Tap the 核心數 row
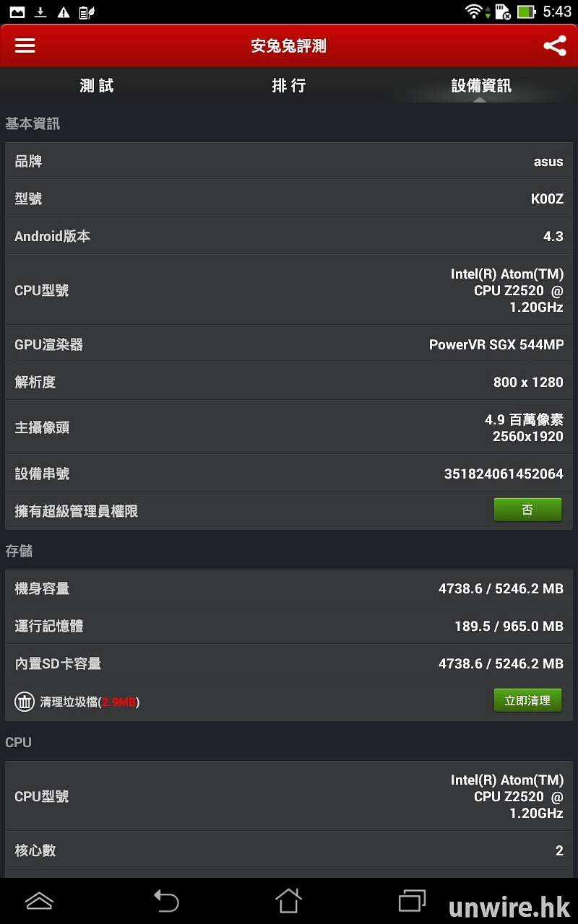The width and height of the screenshot is (578, 924). (289, 850)
